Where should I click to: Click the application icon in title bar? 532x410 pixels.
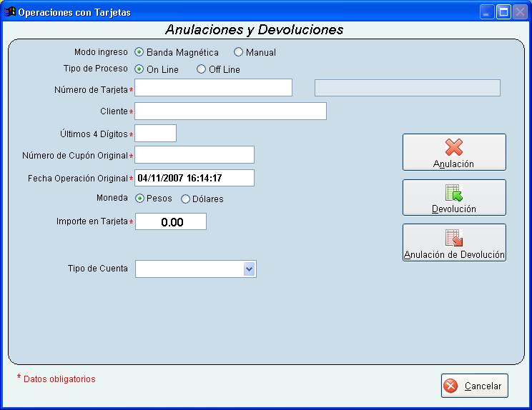(10, 12)
